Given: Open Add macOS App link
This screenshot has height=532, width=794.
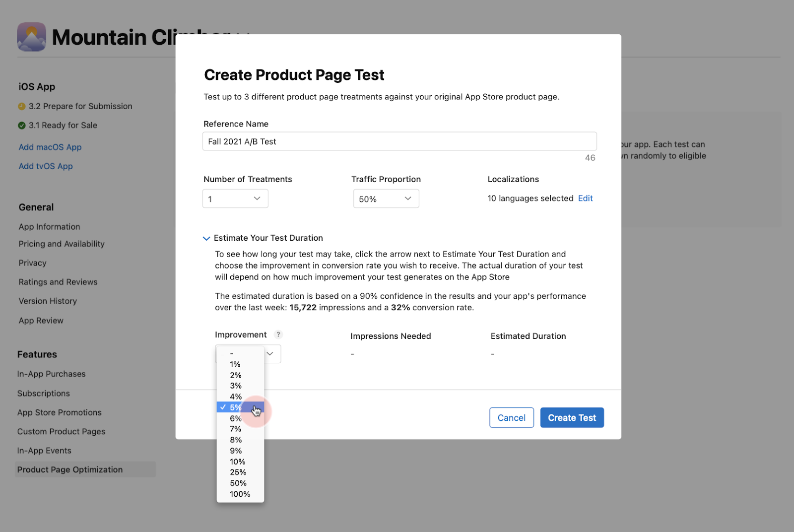Looking at the screenshot, I should (50, 147).
